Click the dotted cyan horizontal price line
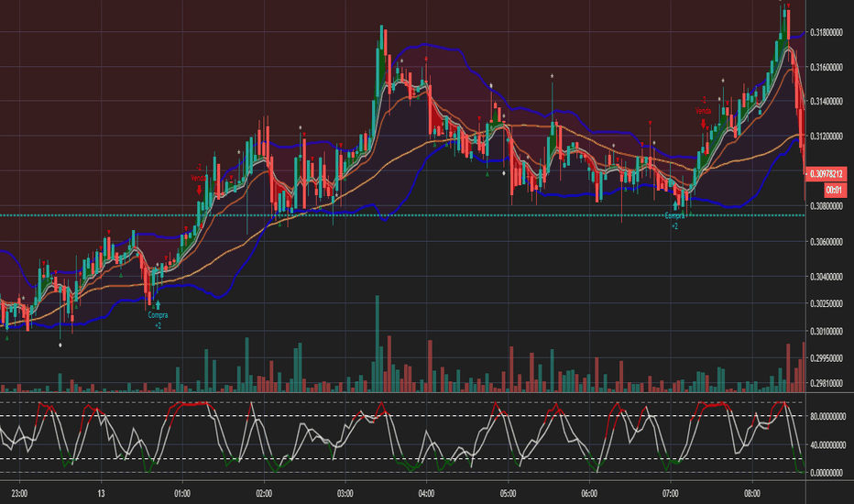 point(402,215)
